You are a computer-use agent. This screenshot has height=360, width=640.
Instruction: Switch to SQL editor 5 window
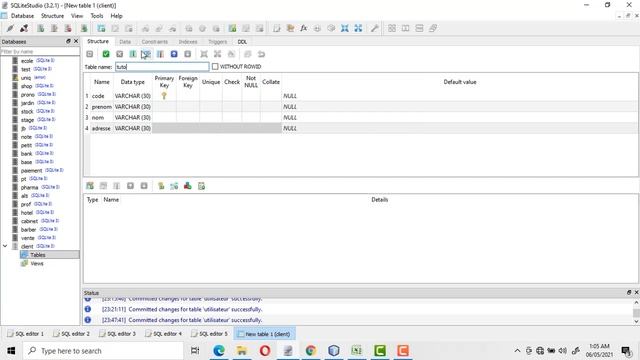tap(210, 334)
